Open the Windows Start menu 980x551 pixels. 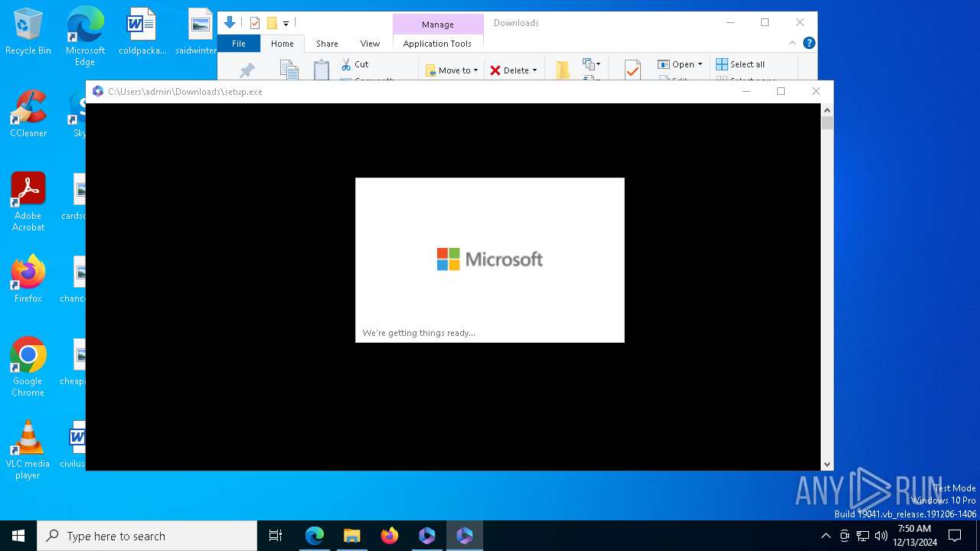(x=18, y=536)
